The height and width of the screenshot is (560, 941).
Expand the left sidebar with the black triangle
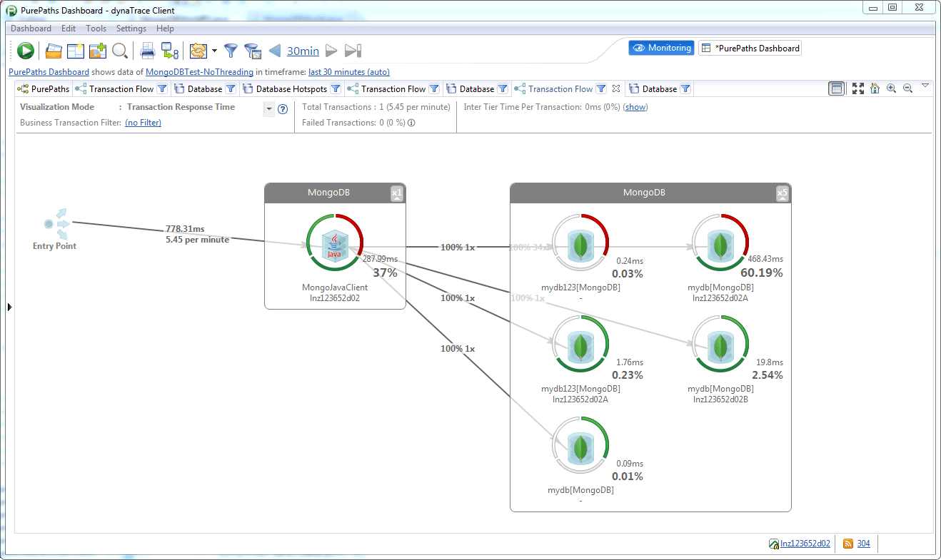(x=10, y=307)
